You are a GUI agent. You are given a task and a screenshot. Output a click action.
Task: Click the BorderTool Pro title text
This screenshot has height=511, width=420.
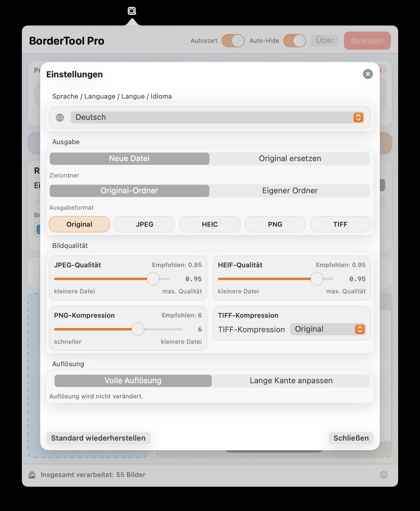(x=67, y=41)
